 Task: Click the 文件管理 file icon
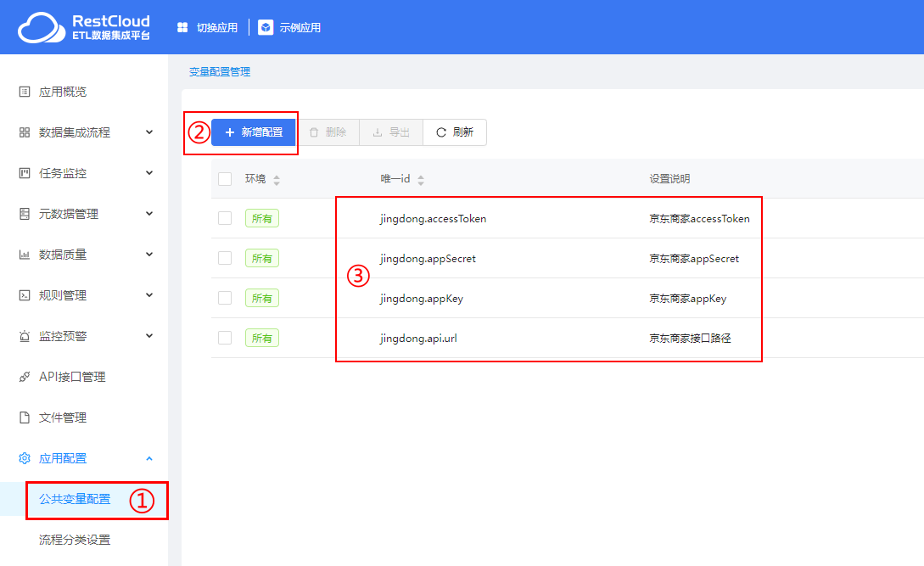click(x=25, y=417)
